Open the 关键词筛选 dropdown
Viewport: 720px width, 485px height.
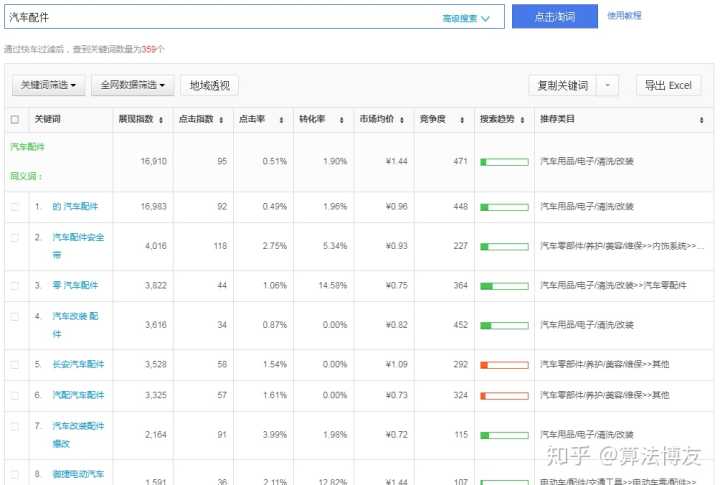pos(47,86)
